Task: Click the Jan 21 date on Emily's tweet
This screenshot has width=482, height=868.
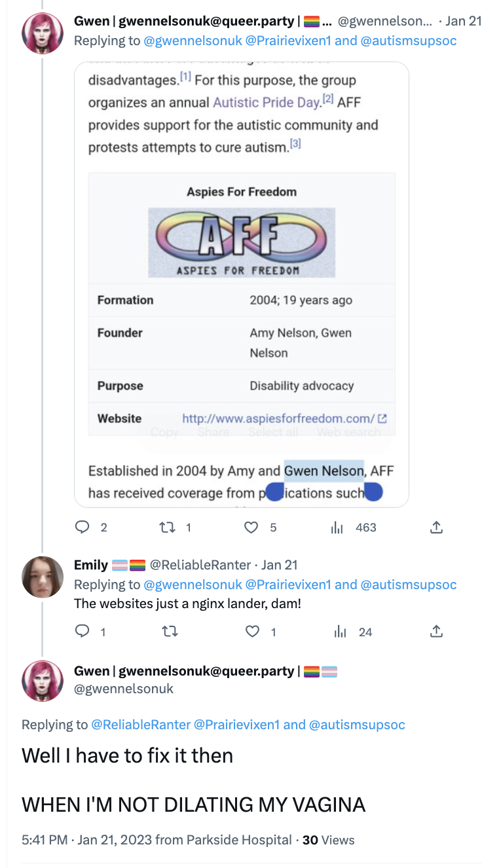Action: 280,565
